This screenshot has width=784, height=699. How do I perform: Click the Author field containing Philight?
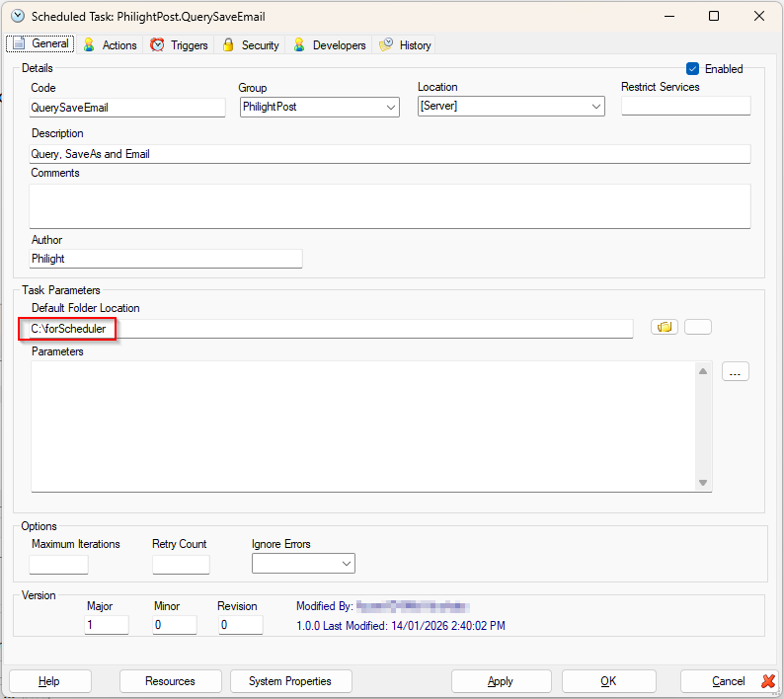[166, 259]
